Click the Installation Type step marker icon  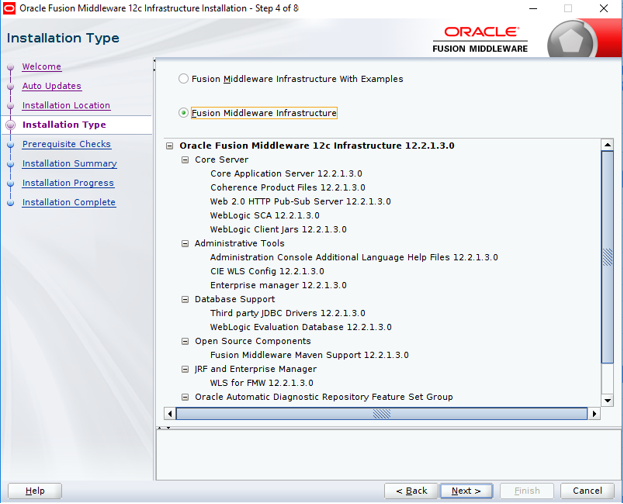coord(11,125)
